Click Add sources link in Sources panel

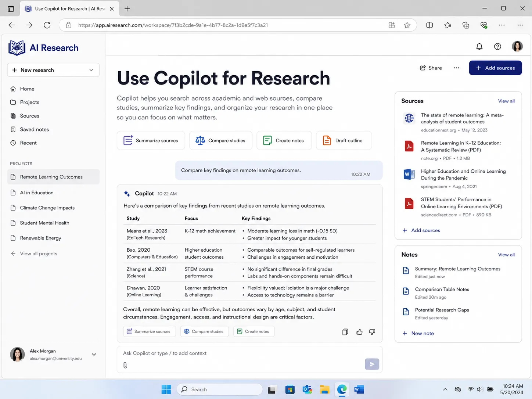(421, 230)
